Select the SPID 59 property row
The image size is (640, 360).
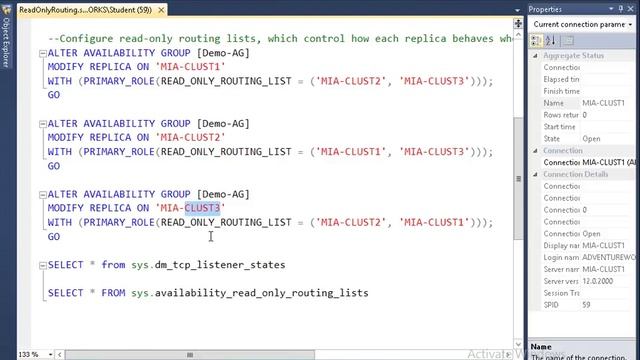[x=587, y=304]
